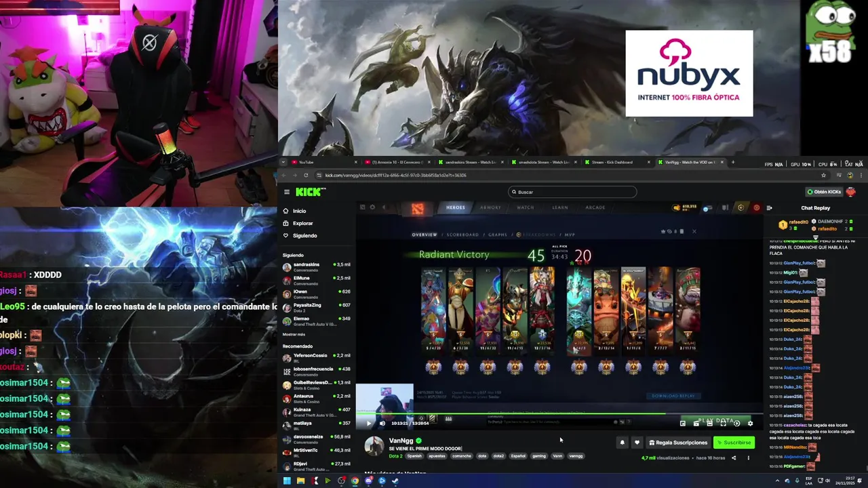Click Regala Suscripciones button
This screenshot has width=868, height=488.
tap(678, 443)
